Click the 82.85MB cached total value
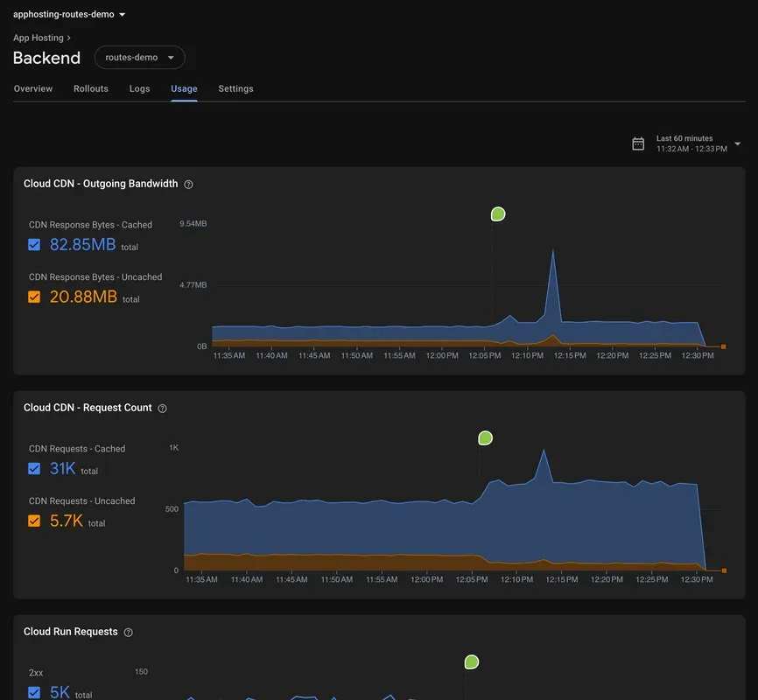The width and height of the screenshot is (758, 700). pos(82,245)
